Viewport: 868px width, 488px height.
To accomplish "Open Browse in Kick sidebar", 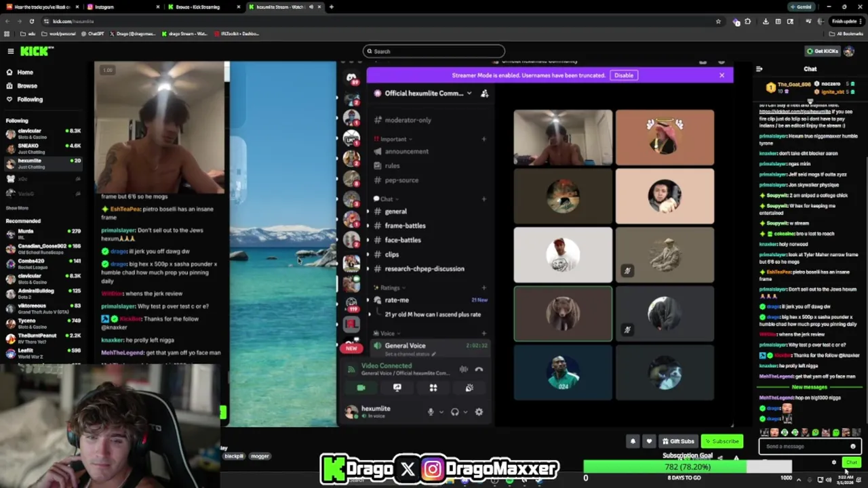I will pos(27,85).
